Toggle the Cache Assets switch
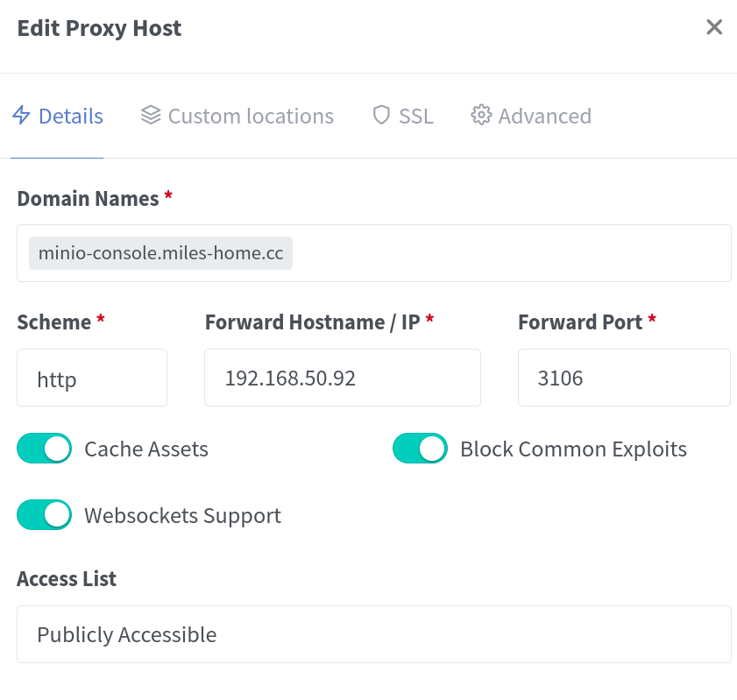737x700 pixels. [x=44, y=449]
